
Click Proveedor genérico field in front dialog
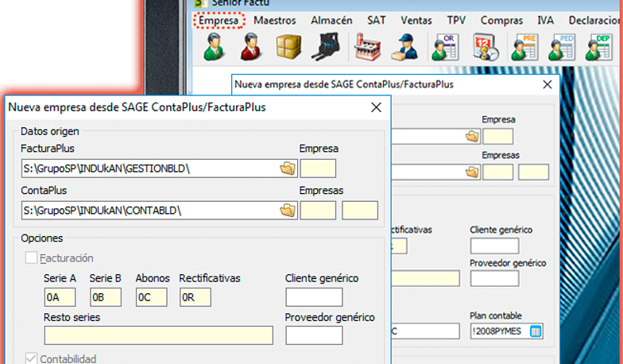[x=314, y=335]
